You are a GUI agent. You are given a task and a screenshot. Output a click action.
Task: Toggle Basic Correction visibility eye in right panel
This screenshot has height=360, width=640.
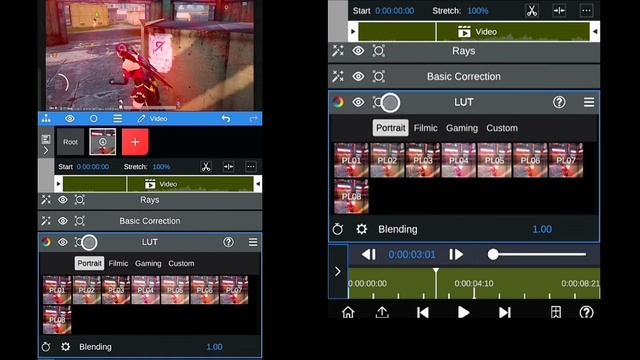click(358, 76)
